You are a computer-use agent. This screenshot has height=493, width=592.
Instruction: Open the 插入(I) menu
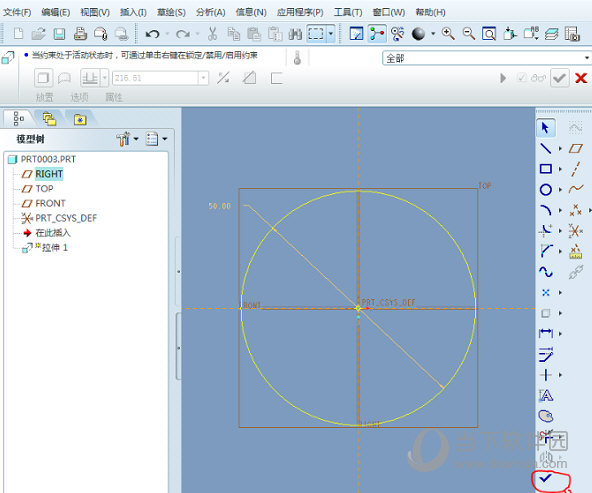[x=133, y=12]
